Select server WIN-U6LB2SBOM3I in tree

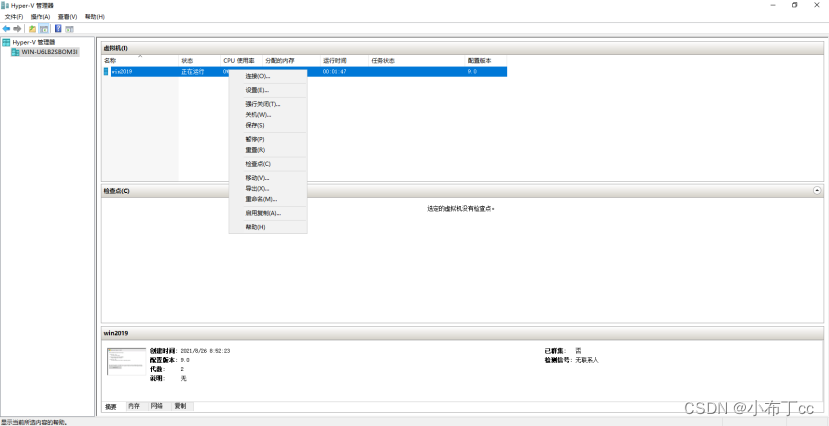click(49, 52)
